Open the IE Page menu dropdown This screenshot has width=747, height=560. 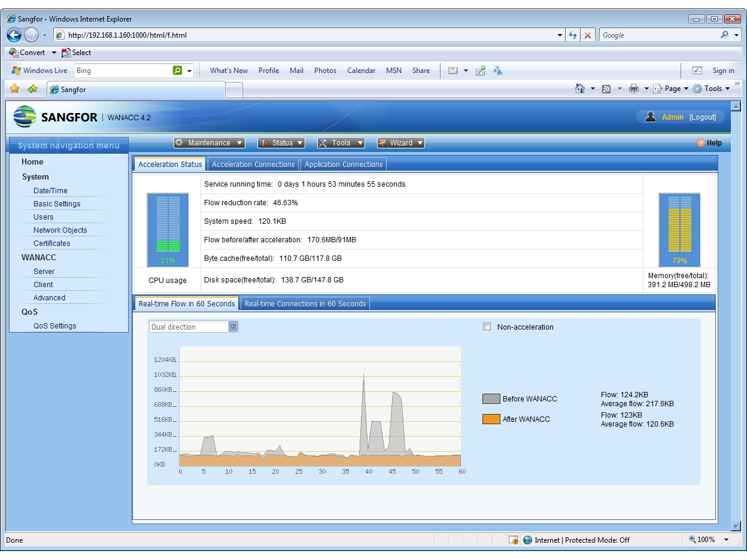671,89
